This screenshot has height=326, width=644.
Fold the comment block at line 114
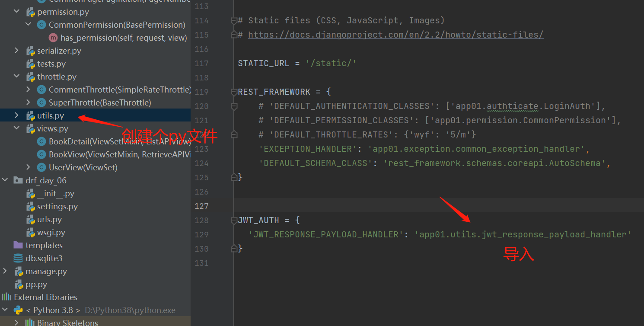[x=234, y=20]
